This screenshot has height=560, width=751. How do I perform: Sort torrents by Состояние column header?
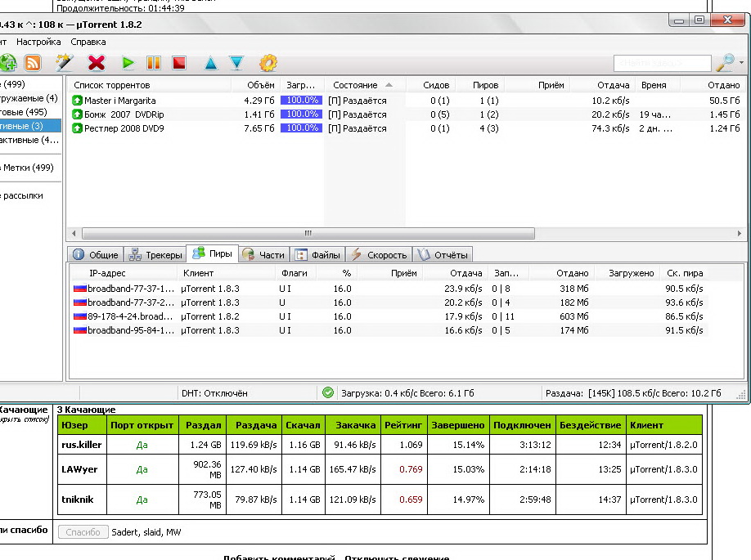(365, 85)
